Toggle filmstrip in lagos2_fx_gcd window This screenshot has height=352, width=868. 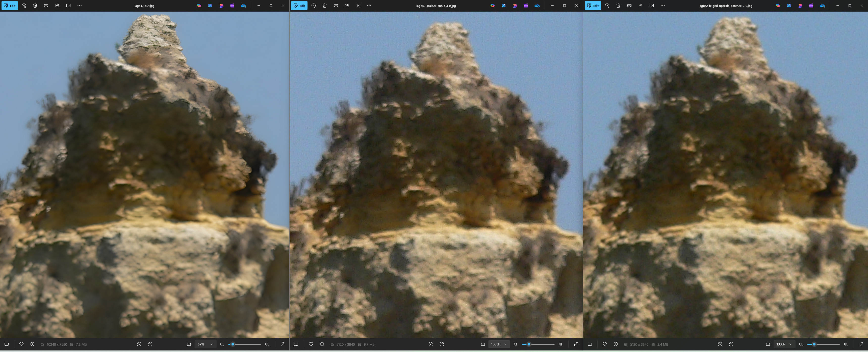coord(590,344)
